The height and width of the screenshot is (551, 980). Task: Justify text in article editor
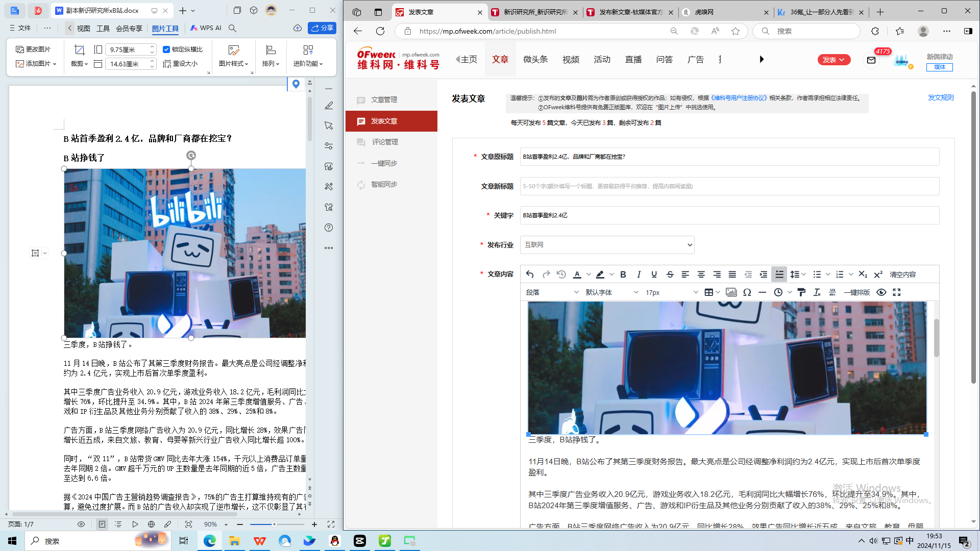(732, 274)
